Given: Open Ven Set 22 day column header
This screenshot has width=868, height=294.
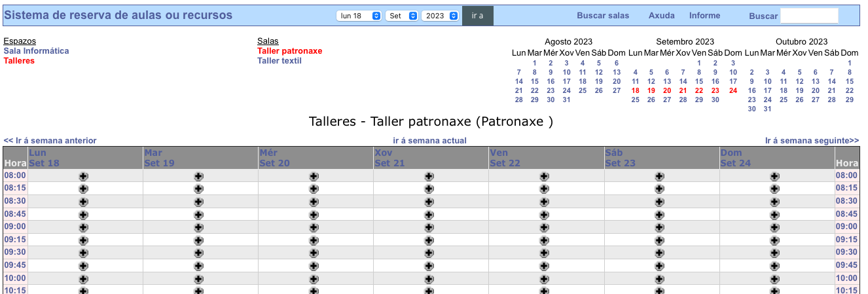Looking at the screenshot, I should pyautogui.click(x=505, y=158).
